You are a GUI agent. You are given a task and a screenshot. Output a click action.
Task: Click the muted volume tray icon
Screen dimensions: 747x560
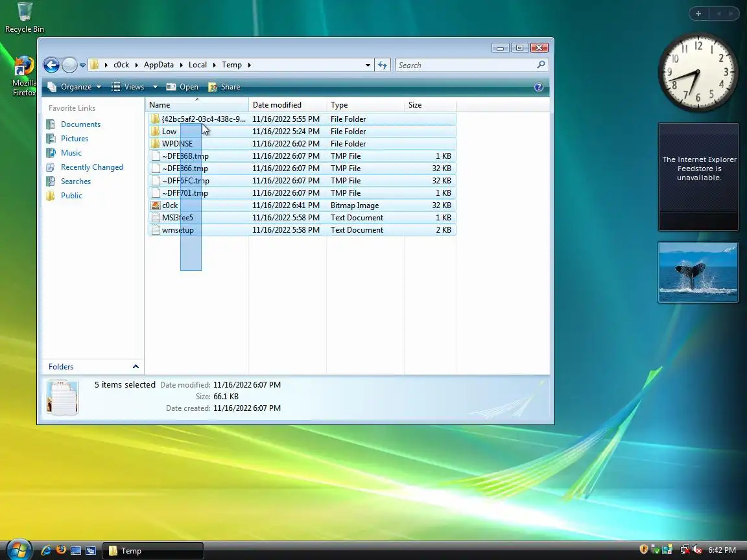(x=698, y=550)
